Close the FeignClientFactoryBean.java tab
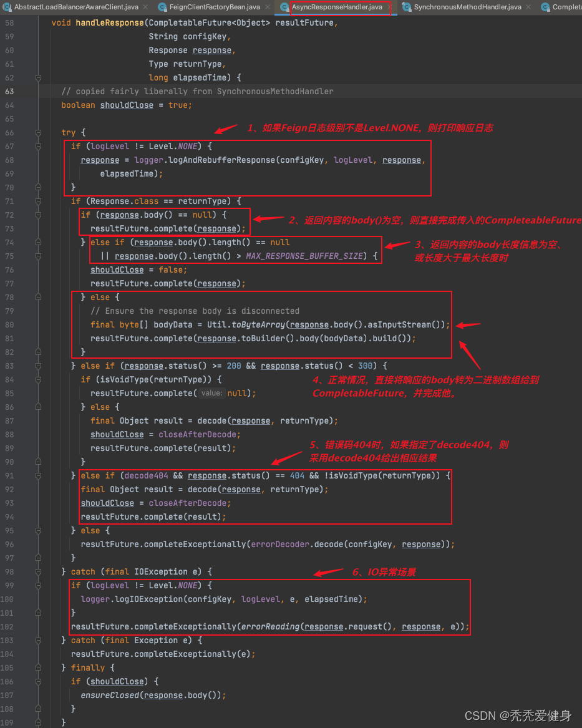 [x=268, y=7]
